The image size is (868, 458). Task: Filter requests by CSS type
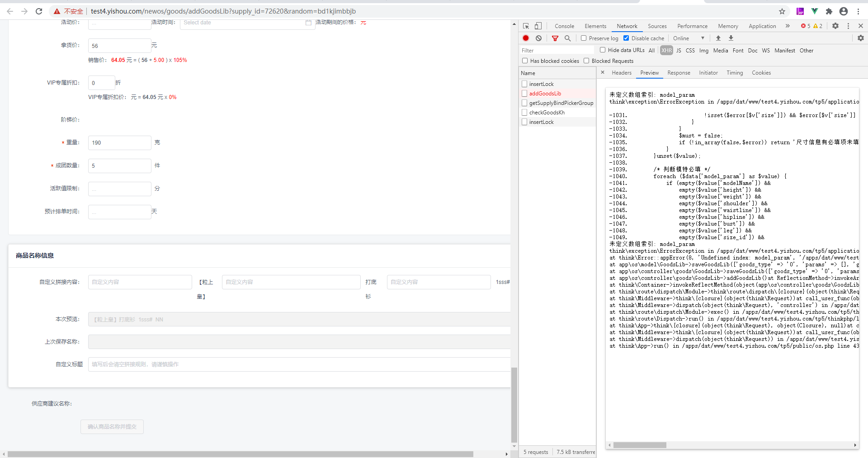[690, 51]
